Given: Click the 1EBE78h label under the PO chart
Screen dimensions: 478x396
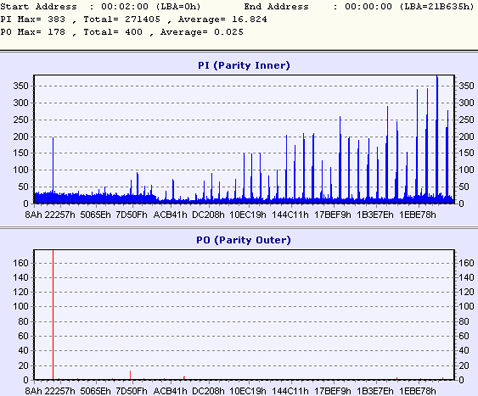Looking at the screenshot, I should [418, 391].
